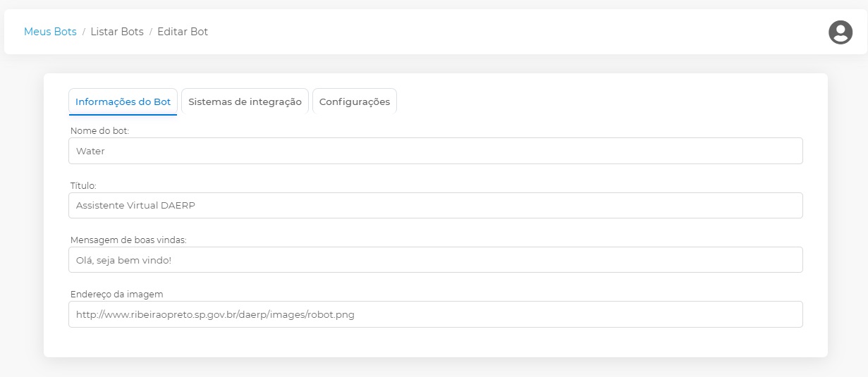Click the 'Mensagem de boas vindas:' label
This screenshot has width=868, height=377.
click(x=128, y=240)
